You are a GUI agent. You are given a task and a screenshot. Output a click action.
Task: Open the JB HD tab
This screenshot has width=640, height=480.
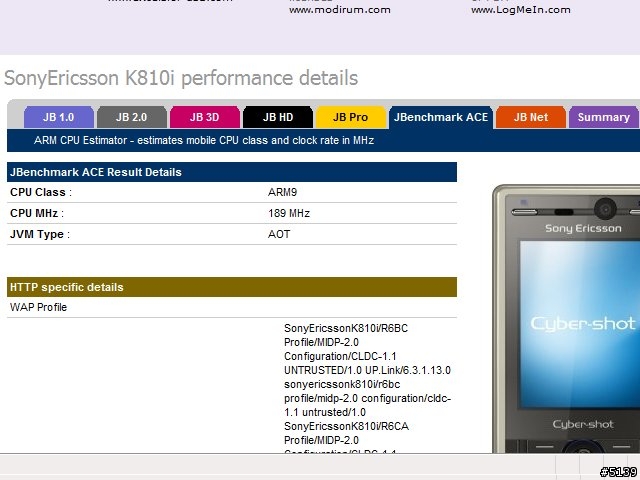pos(278,117)
